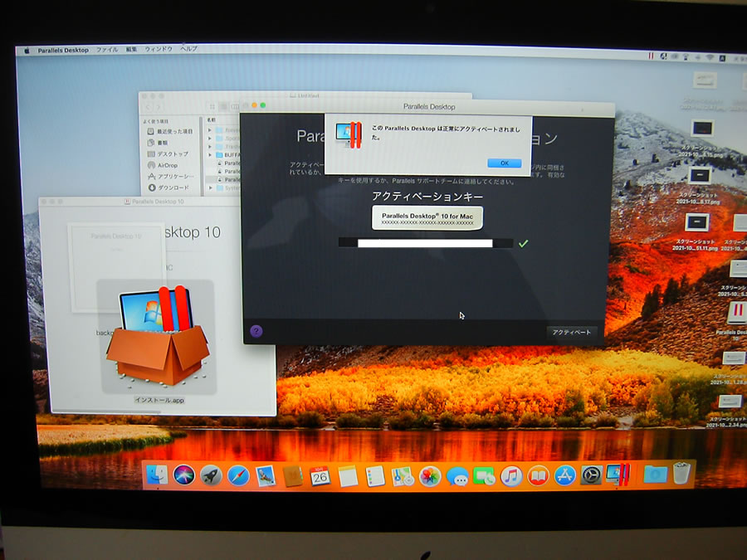Viewport: 747px width, 560px height.
Task: Expand the System folder in Finder list
Action: coord(211,188)
